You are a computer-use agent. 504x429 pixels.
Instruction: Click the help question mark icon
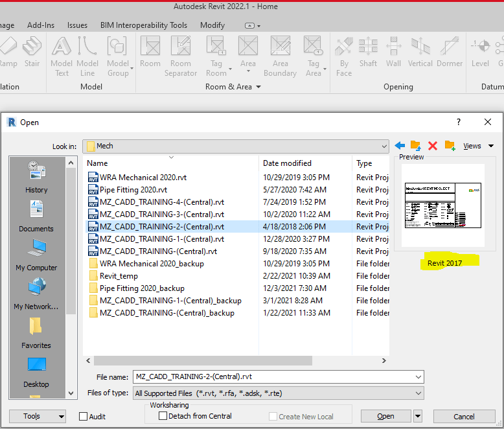point(459,122)
